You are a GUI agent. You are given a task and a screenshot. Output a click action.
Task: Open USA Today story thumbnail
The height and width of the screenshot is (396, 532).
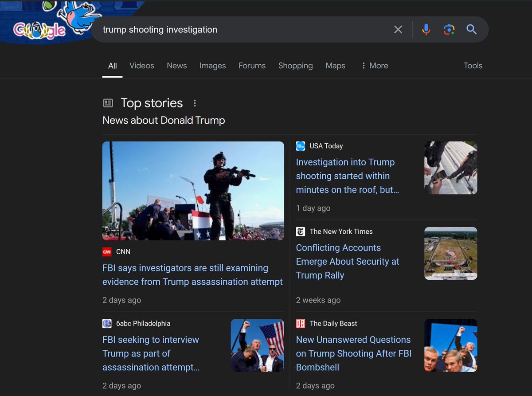(x=451, y=168)
